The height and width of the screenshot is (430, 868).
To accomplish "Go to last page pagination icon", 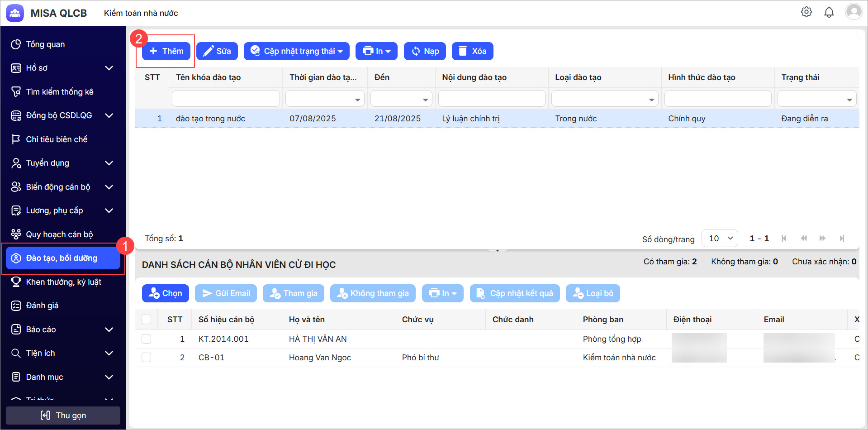I will [842, 239].
